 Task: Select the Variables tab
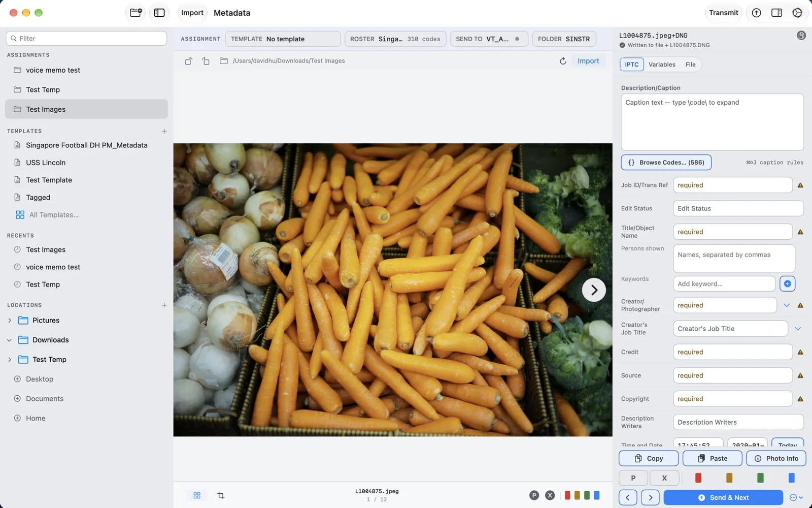[662, 65]
